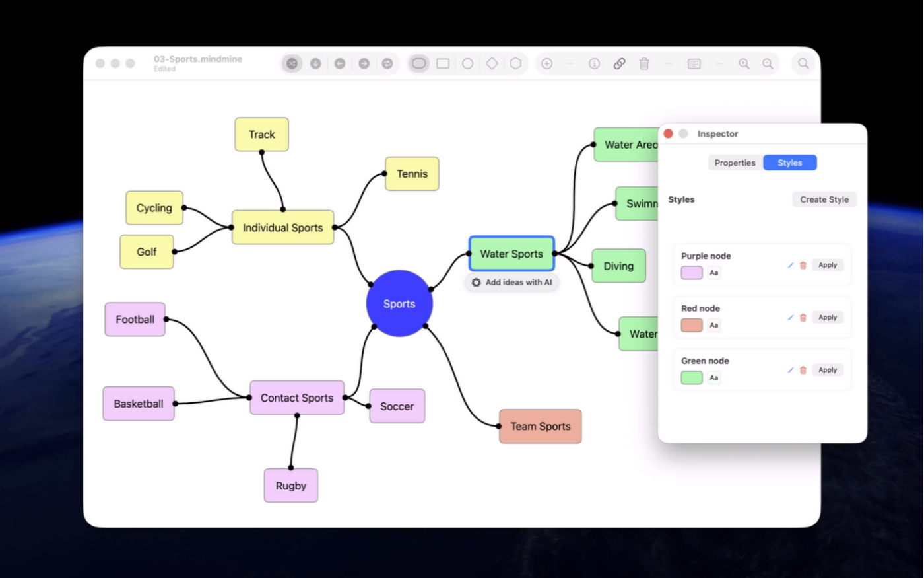Viewport: 924px width, 578px height.
Task: Delete the Green node style
Action: (803, 370)
